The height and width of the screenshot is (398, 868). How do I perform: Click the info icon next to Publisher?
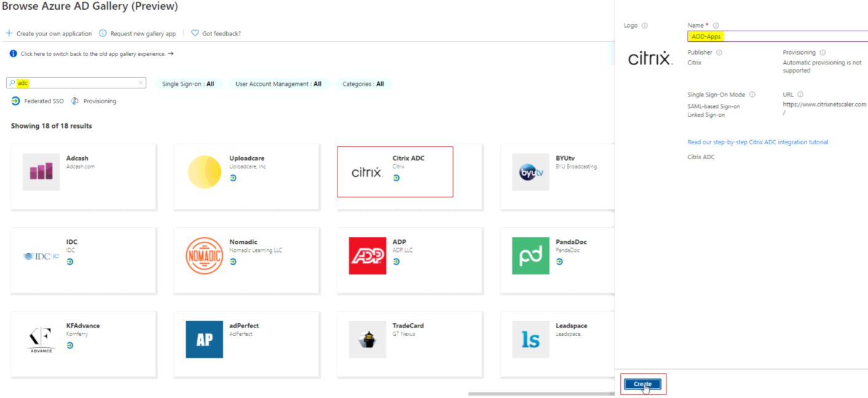(719, 53)
